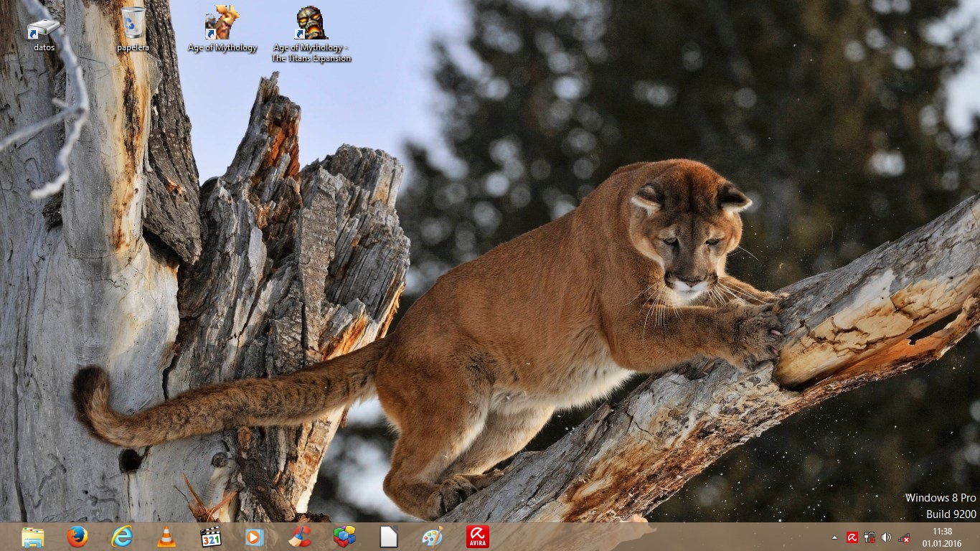Viewport: 980px width, 551px height.
Task: Select the Age of Mythology desktop shortcut
Action: click(222, 29)
